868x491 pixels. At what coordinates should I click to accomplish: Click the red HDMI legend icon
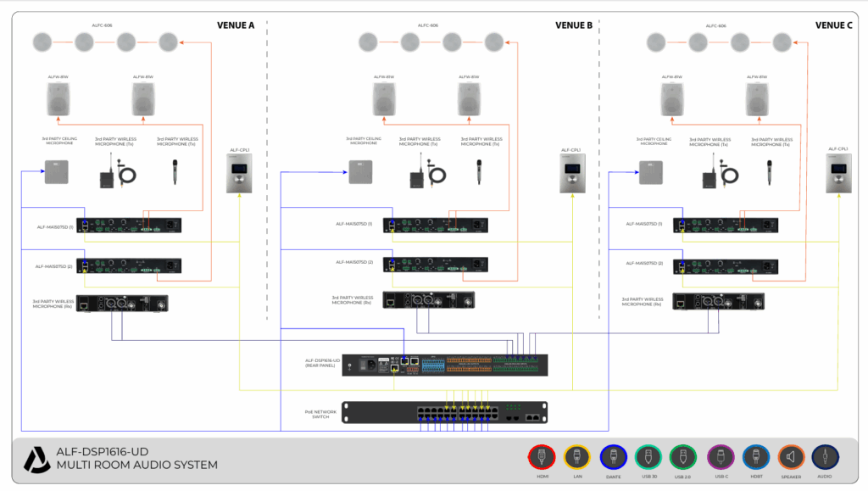point(542,457)
